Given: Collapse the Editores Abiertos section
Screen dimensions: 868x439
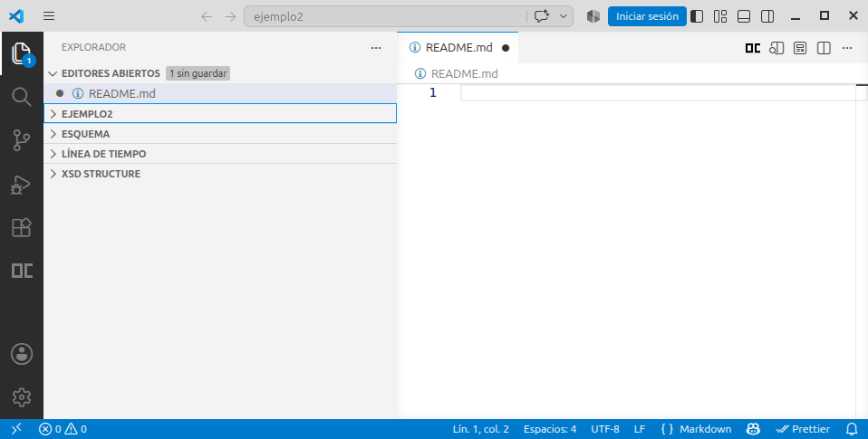Looking at the screenshot, I should pyautogui.click(x=53, y=73).
